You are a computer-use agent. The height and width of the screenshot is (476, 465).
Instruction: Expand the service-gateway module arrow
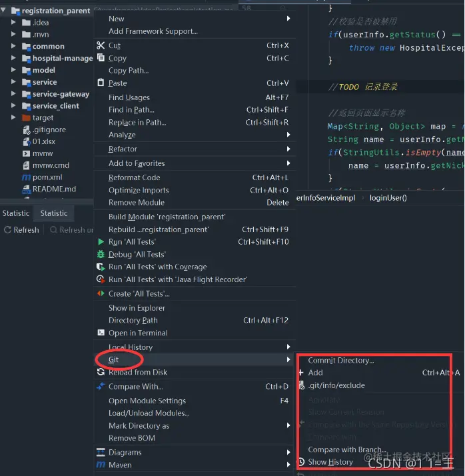(13, 93)
